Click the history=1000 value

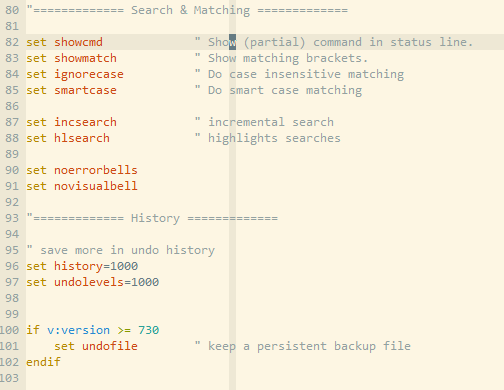[x=96, y=266]
